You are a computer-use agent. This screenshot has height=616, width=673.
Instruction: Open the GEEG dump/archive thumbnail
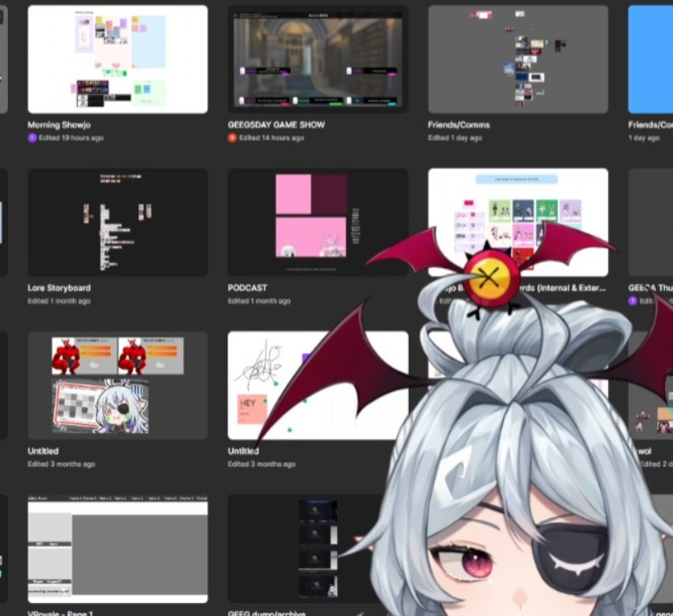(x=305, y=549)
